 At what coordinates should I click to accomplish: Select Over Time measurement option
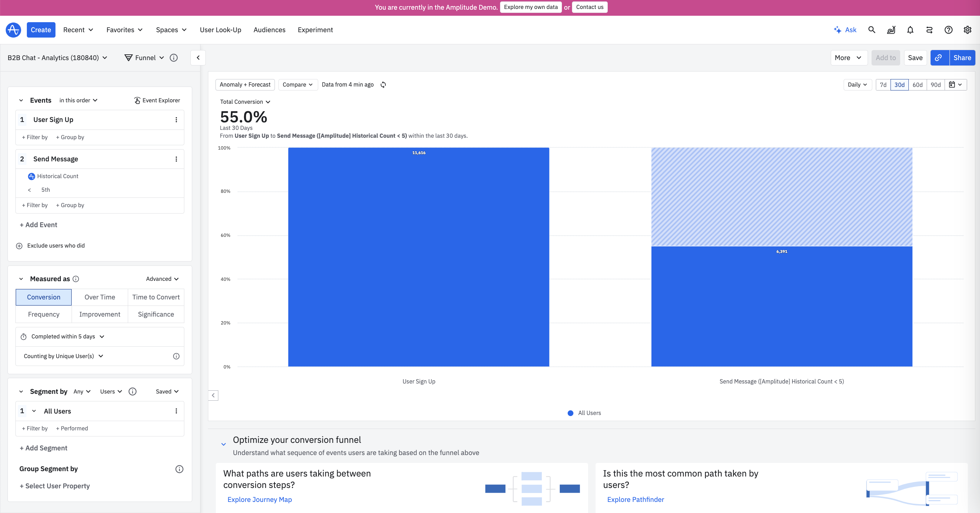[100, 297]
